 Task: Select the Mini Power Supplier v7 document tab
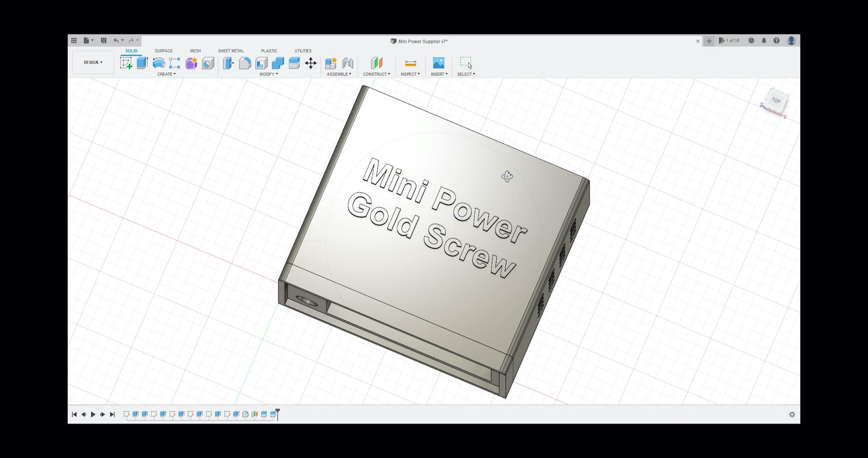[x=419, y=41]
